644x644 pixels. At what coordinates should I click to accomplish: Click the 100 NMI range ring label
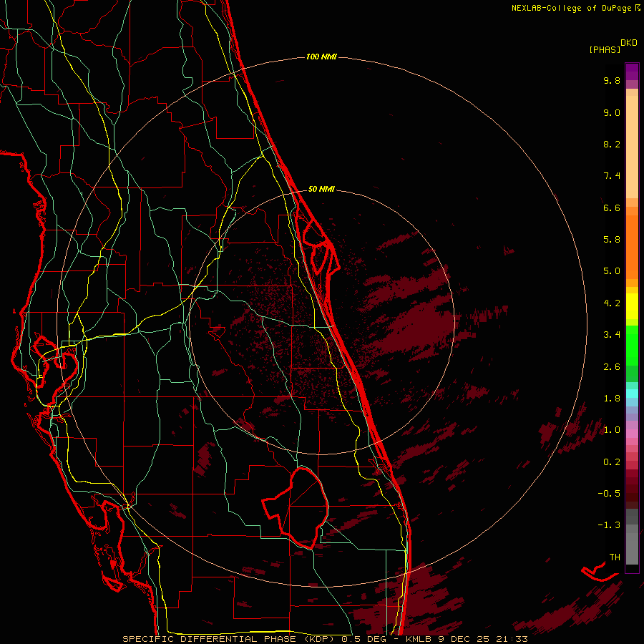click(x=321, y=57)
